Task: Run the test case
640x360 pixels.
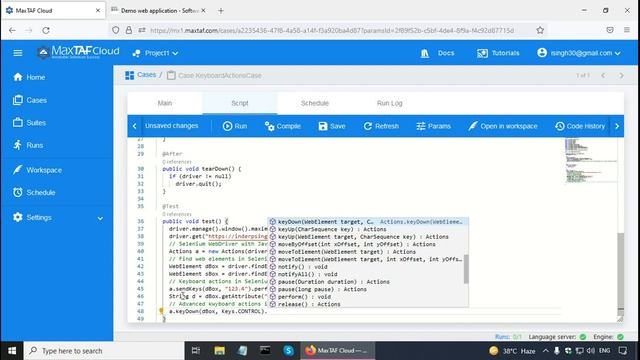Action: pos(235,126)
